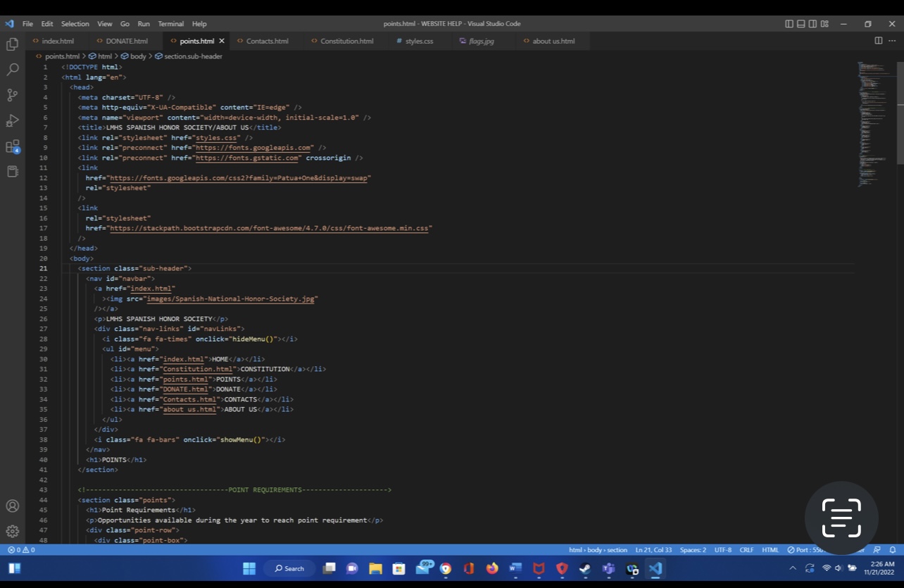Image resolution: width=904 pixels, height=588 pixels.
Task: Open the File menu
Action: [27, 23]
